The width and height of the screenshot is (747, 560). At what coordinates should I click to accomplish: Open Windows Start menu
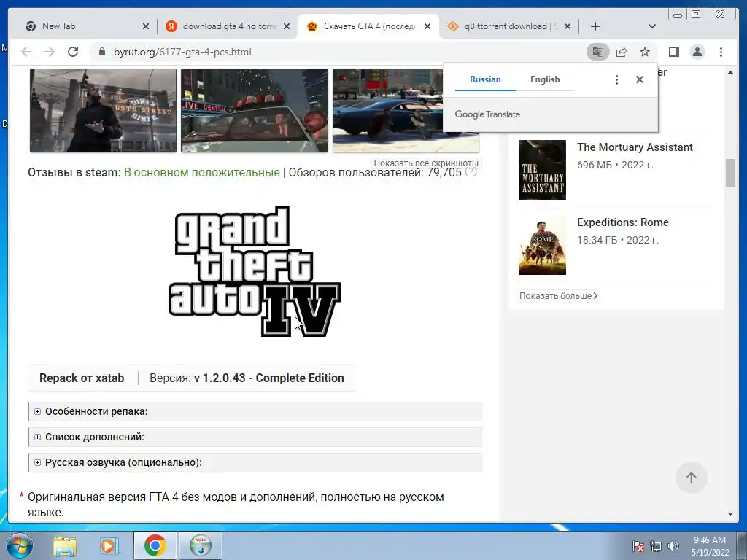20,545
